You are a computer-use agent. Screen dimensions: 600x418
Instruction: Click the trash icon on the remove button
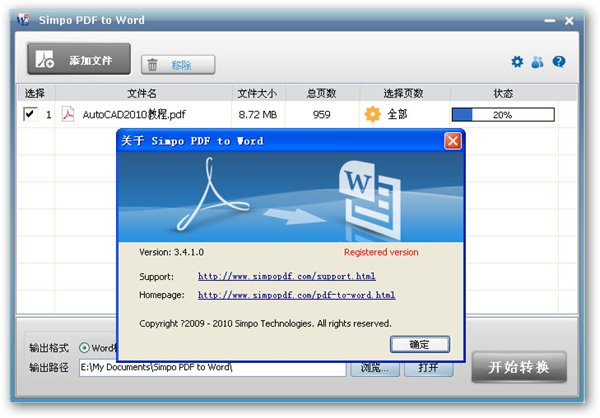point(152,64)
